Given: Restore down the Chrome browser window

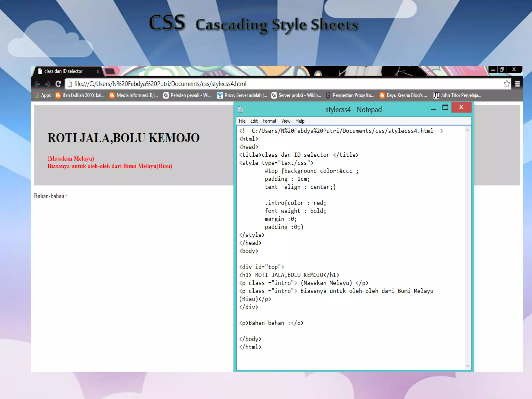Looking at the screenshot, I should [x=502, y=69].
